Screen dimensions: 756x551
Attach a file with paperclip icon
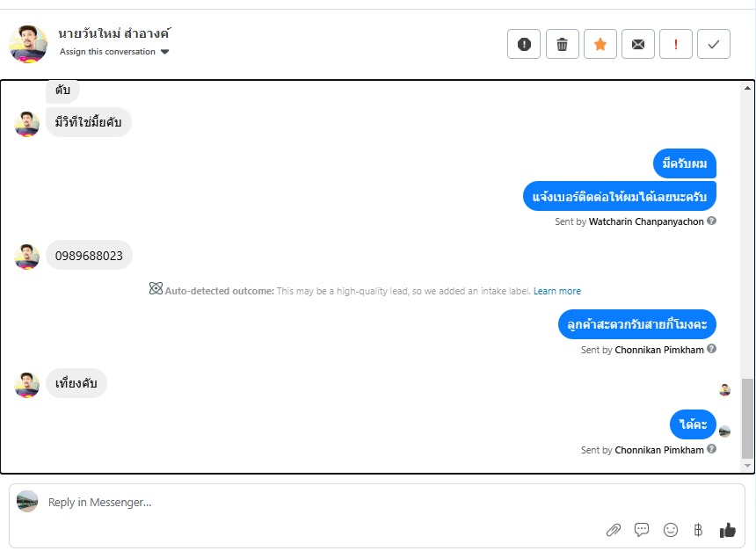pos(614,530)
